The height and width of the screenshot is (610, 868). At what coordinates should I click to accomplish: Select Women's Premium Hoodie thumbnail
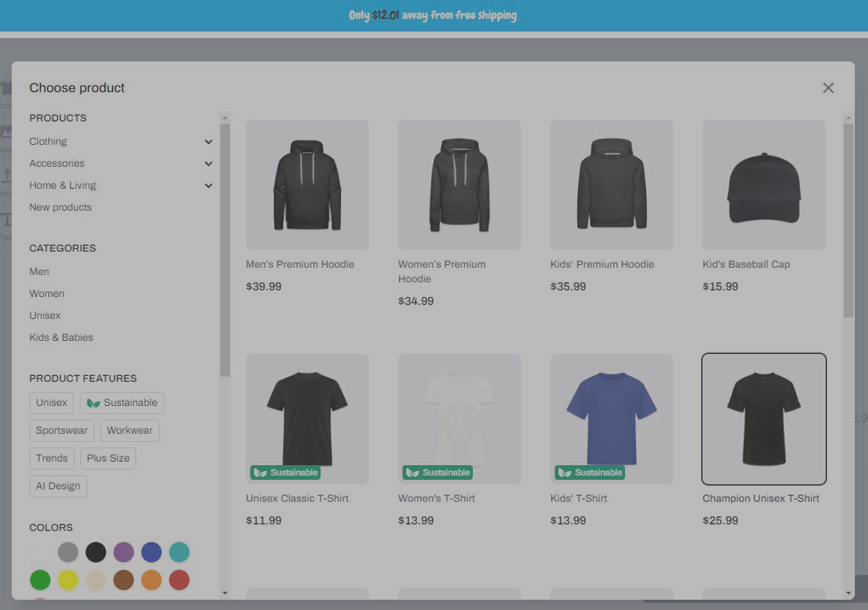pyautogui.click(x=460, y=185)
